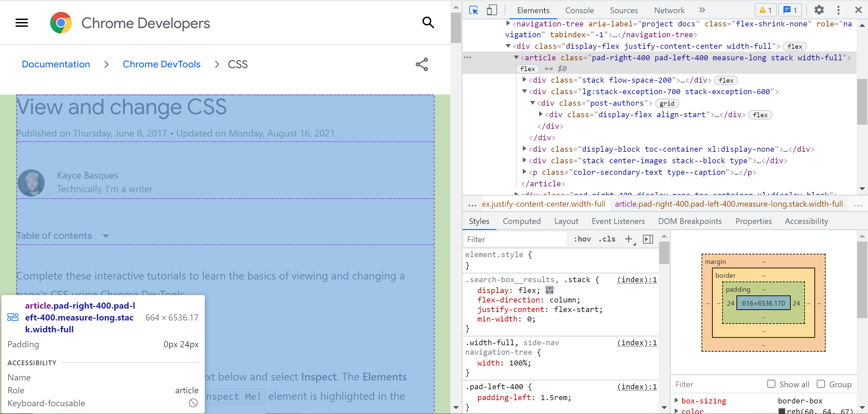Enable the Show all checkbox
This screenshot has height=414, width=868.
[772, 384]
